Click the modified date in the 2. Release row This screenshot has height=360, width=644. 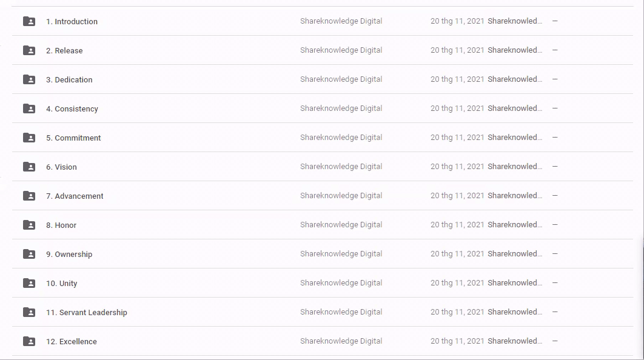[457, 50]
